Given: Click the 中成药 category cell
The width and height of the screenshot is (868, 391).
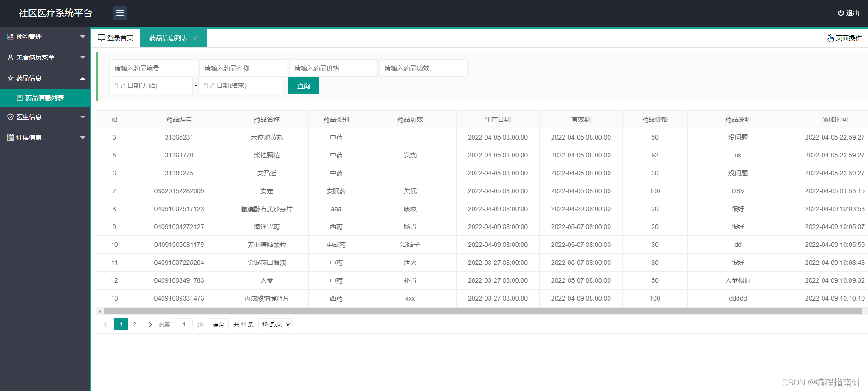Looking at the screenshot, I should point(336,245).
